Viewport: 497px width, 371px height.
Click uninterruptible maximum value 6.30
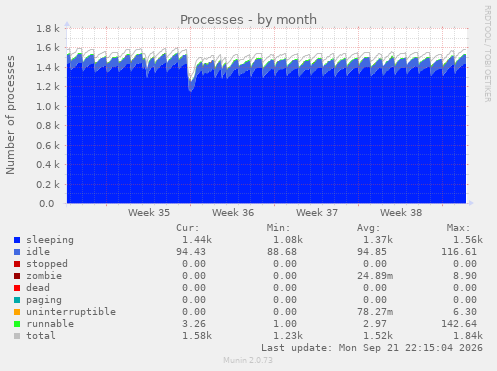[x=465, y=312]
